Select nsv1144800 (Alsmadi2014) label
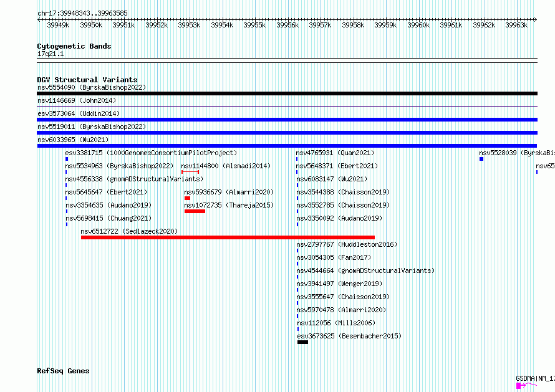Image resolution: width=555 pixels, height=392 pixels. 226,166
